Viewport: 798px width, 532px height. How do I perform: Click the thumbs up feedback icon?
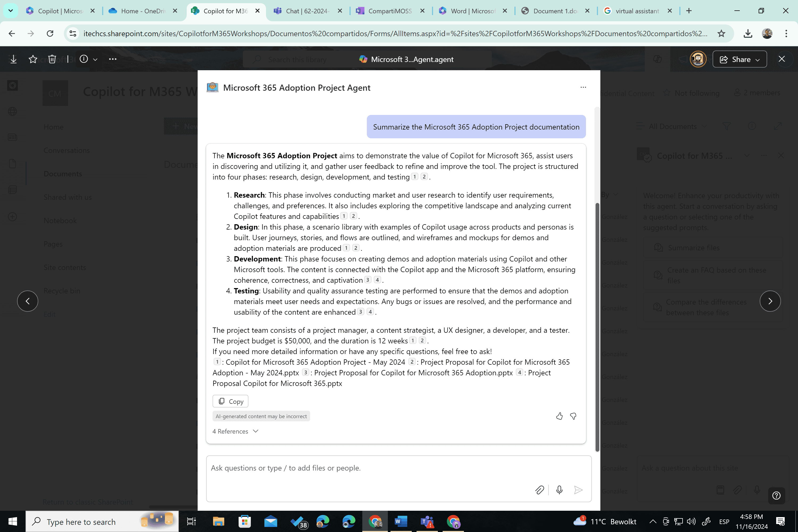coord(559,416)
